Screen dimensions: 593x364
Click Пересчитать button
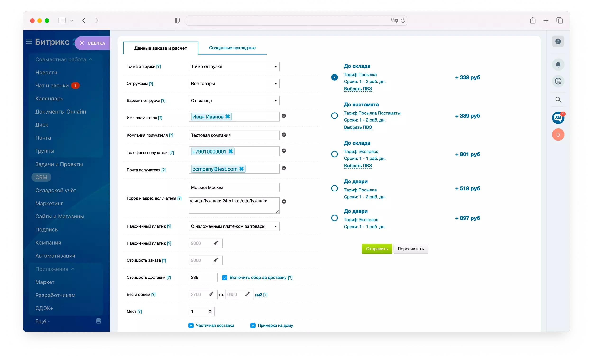point(411,249)
